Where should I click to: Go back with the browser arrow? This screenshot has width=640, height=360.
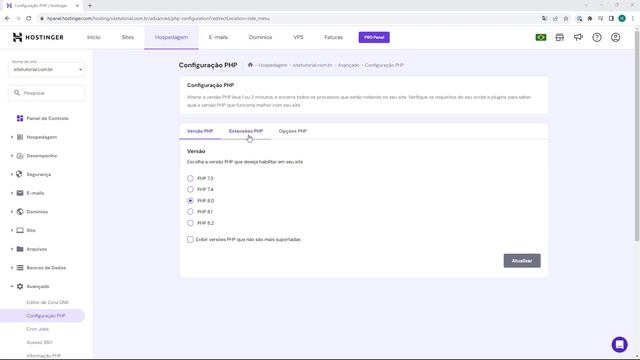(x=7, y=18)
